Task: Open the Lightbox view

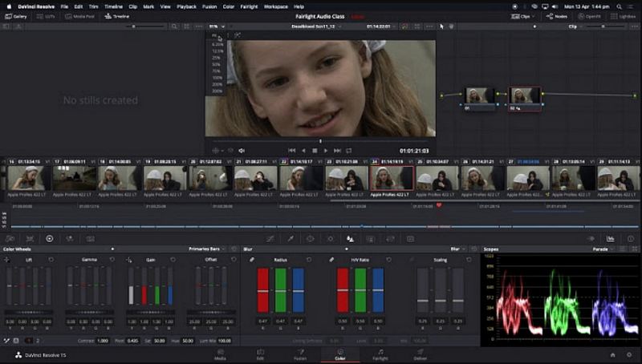Action: pyautogui.click(x=624, y=16)
